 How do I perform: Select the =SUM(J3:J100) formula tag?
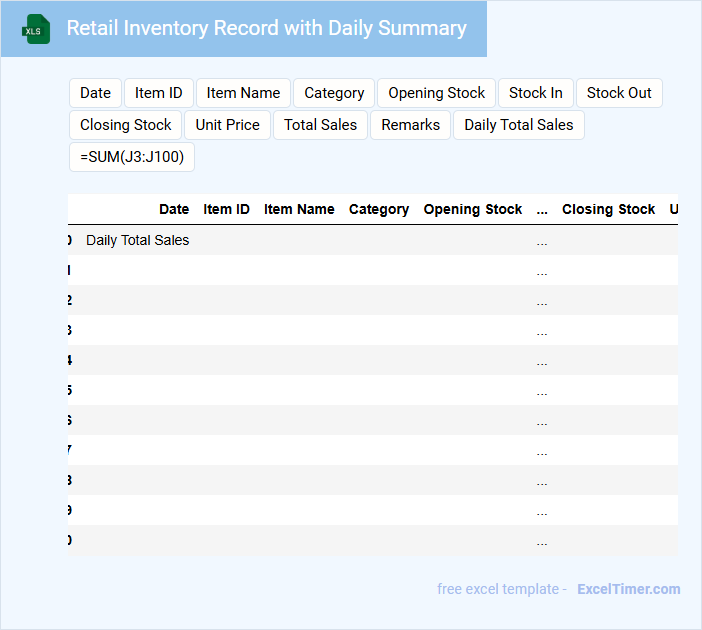132,157
